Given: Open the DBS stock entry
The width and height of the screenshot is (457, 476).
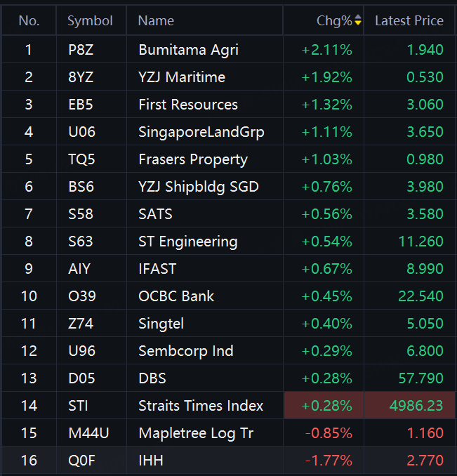Looking at the screenshot, I should click(x=152, y=378).
